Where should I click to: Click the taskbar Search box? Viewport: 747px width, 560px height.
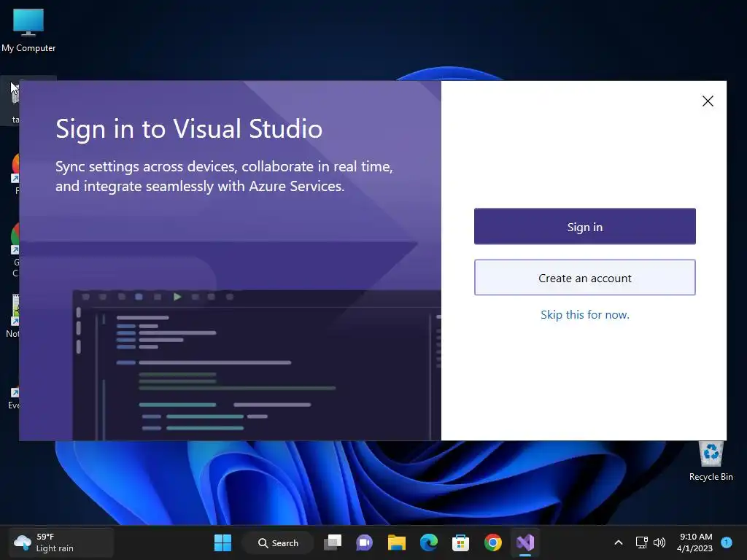[x=278, y=542]
